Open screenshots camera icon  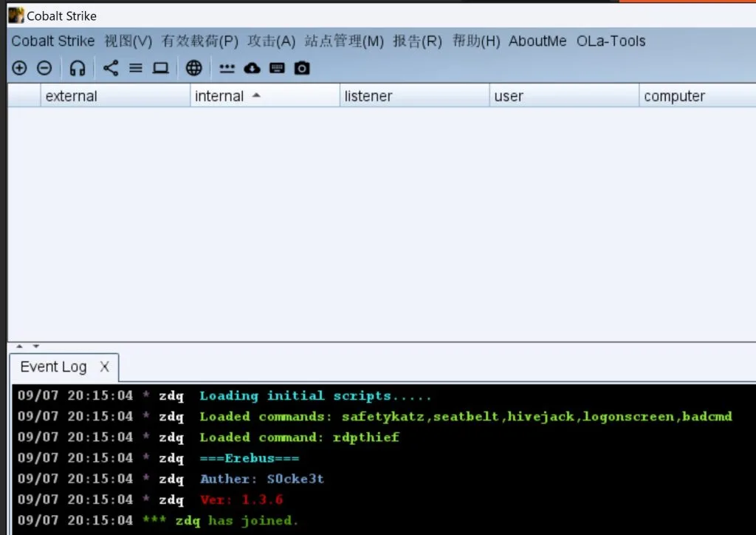[x=302, y=68]
